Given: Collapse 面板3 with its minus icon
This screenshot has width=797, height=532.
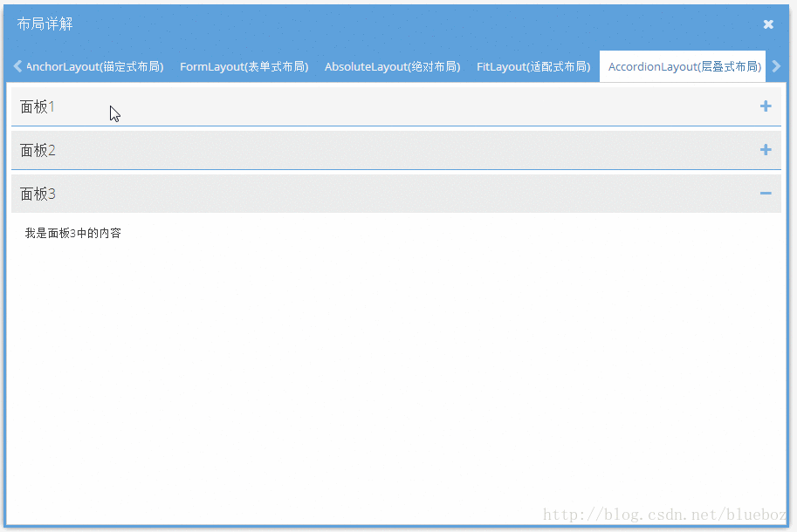Looking at the screenshot, I should [x=766, y=193].
